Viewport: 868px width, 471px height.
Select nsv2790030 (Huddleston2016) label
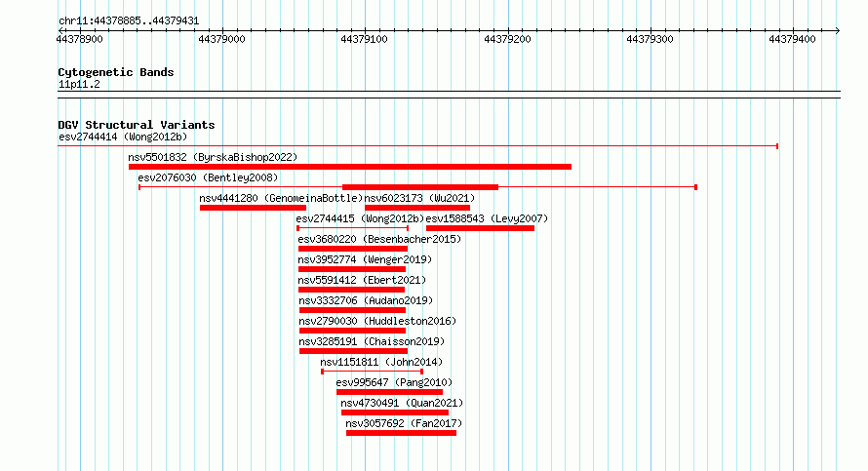pyautogui.click(x=377, y=321)
